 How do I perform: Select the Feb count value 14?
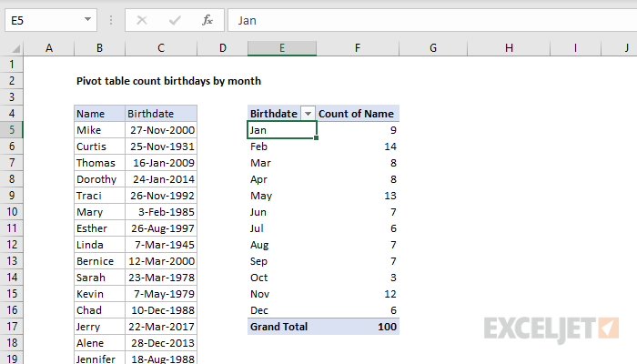(x=358, y=147)
